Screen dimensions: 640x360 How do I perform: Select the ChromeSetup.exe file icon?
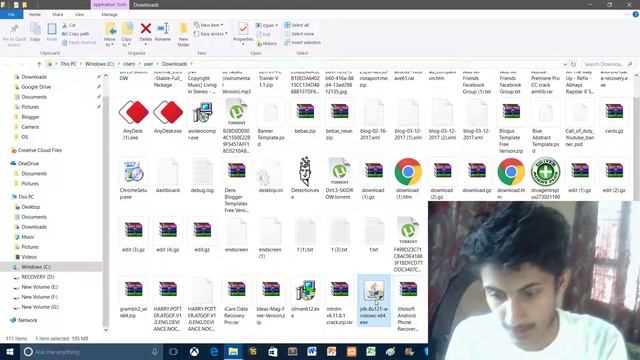(133, 172)
